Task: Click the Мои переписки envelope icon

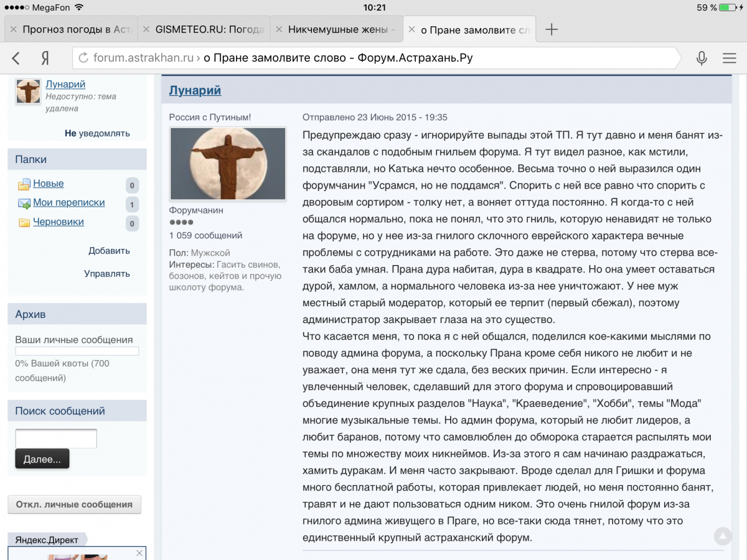Action: 24,203
